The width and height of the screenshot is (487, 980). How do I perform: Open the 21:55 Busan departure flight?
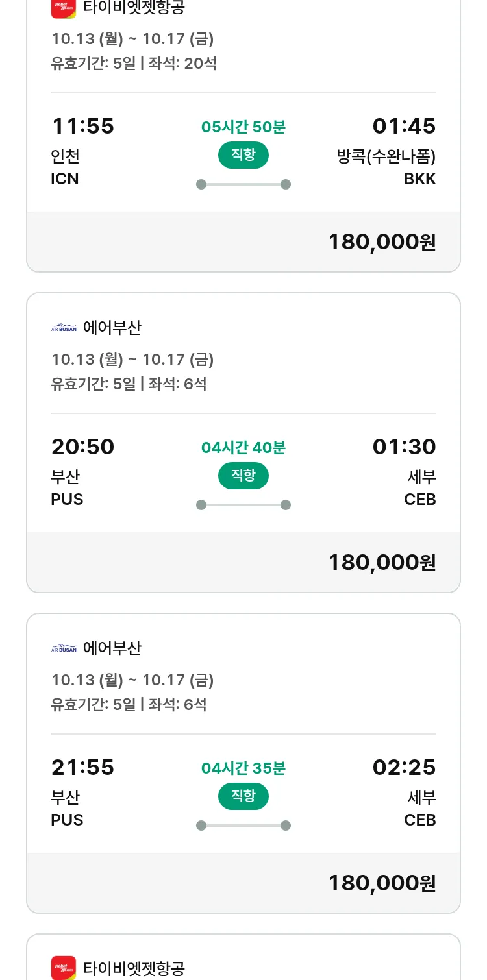(82, 767)
